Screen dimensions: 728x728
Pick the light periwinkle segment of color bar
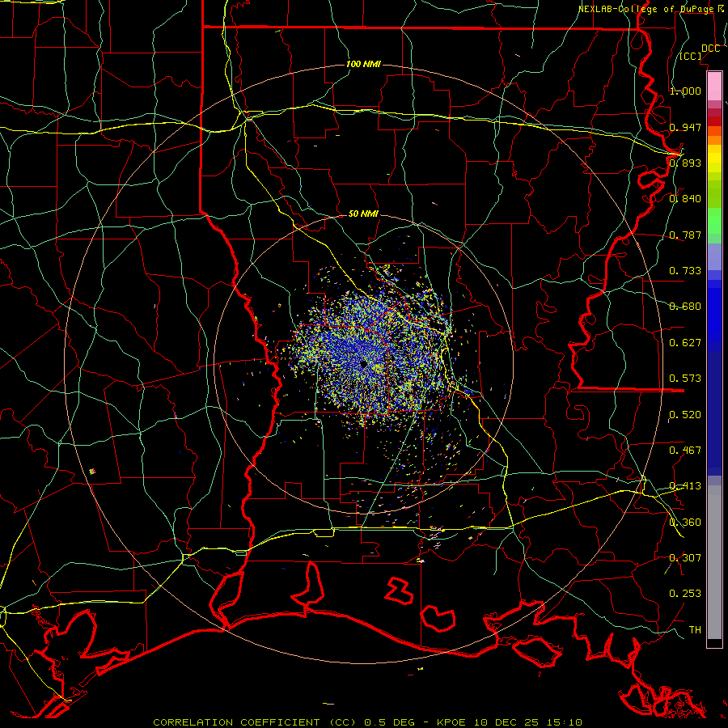click(x=714, y=257)
